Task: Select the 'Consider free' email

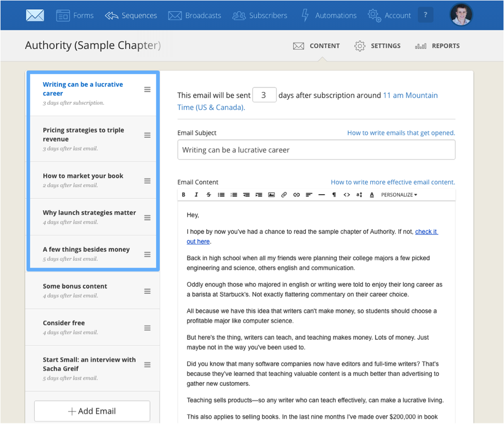Action: [x=92, y=327]
